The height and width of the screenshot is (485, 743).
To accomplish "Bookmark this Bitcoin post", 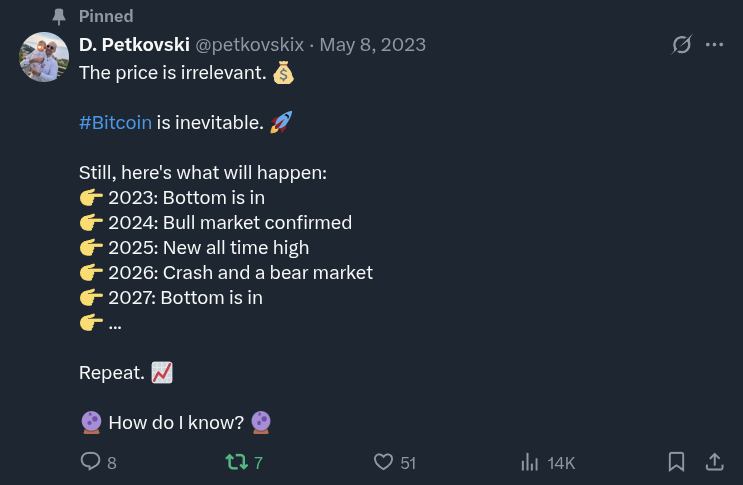I will point(676,462).
